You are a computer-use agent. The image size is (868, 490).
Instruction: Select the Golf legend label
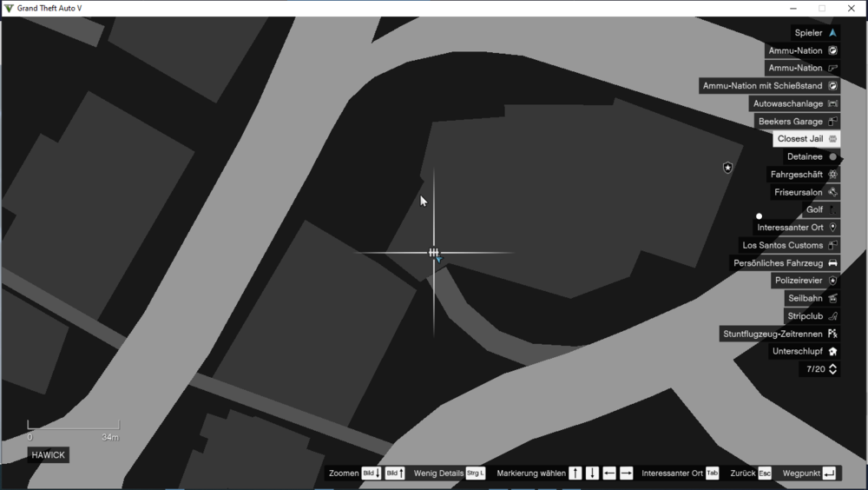[814, 209]
